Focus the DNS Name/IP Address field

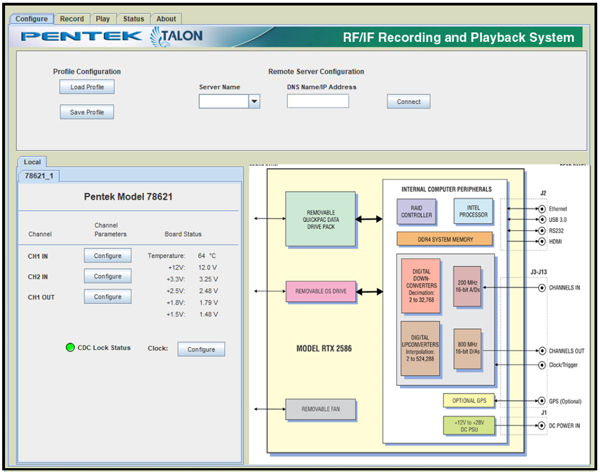pos(318,101)
